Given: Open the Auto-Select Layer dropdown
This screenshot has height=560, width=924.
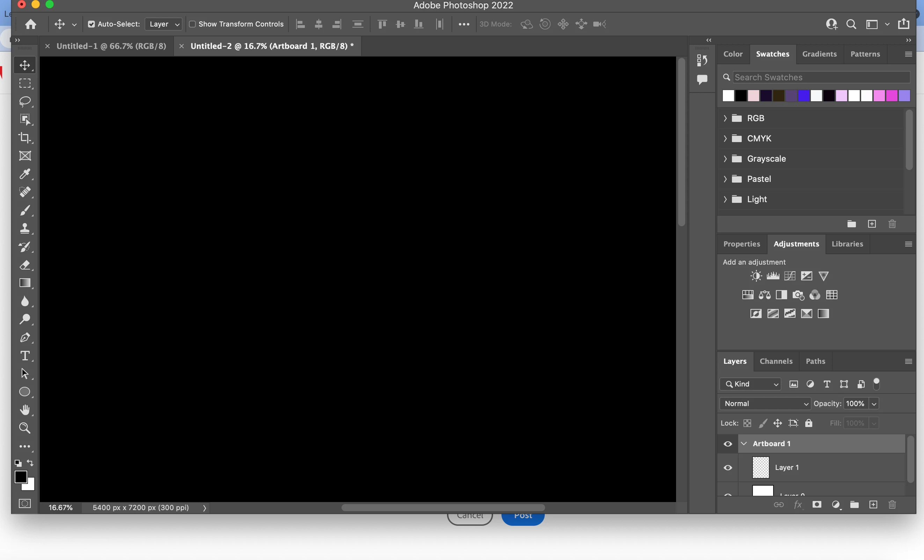Looking at the screenshot, I should pos(164,24).
